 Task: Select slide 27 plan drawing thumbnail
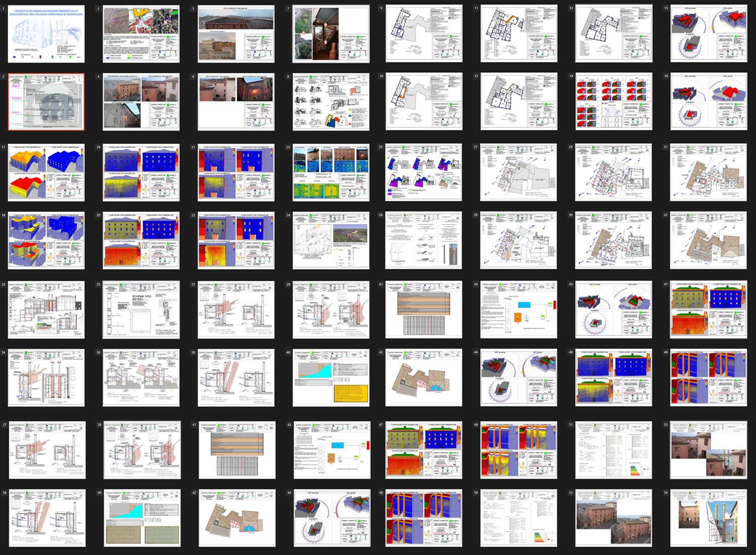[519, 173]
